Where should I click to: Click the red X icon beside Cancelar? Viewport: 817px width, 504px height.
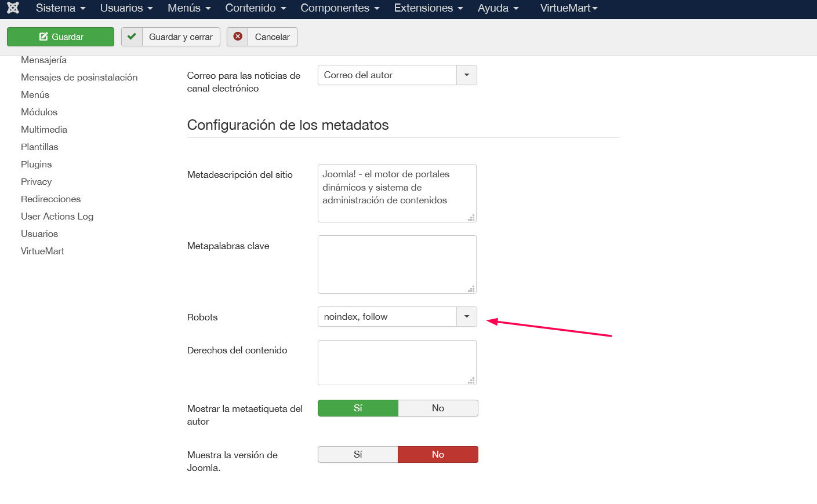click(238, 36)
